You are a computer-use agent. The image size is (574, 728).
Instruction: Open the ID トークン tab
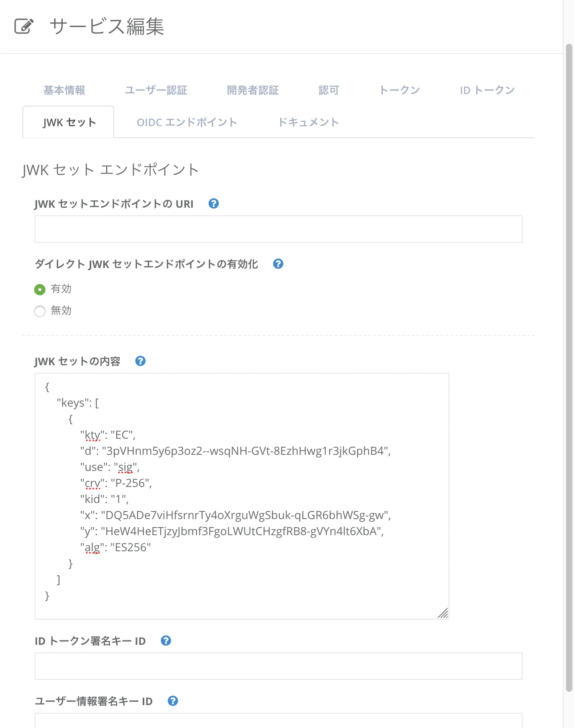point(487,90)
